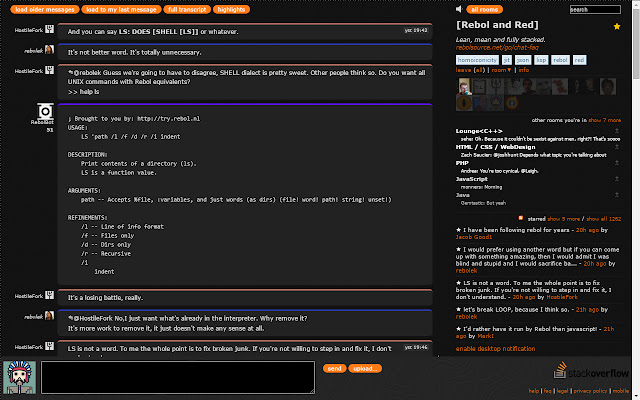Click the page vertical scrollbar thumb

(636, 43)
